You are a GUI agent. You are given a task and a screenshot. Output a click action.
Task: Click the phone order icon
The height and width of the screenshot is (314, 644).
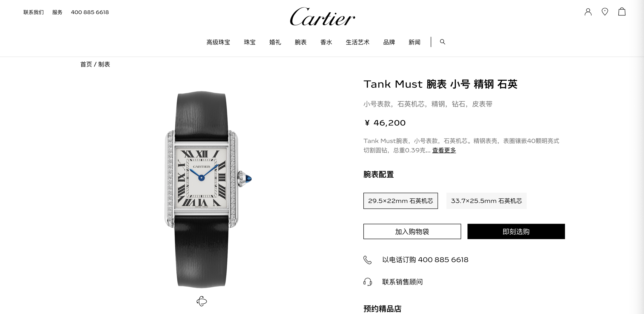point(368,260)
